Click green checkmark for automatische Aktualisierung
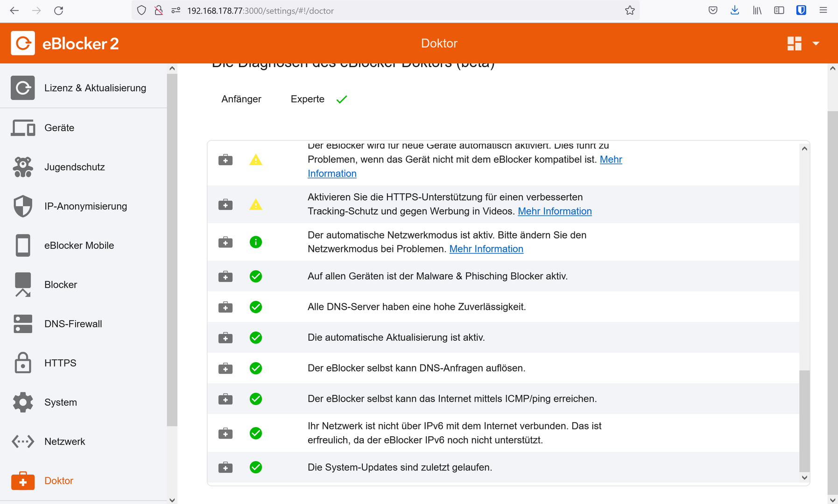The image size is (838, 504). point(256,337)
